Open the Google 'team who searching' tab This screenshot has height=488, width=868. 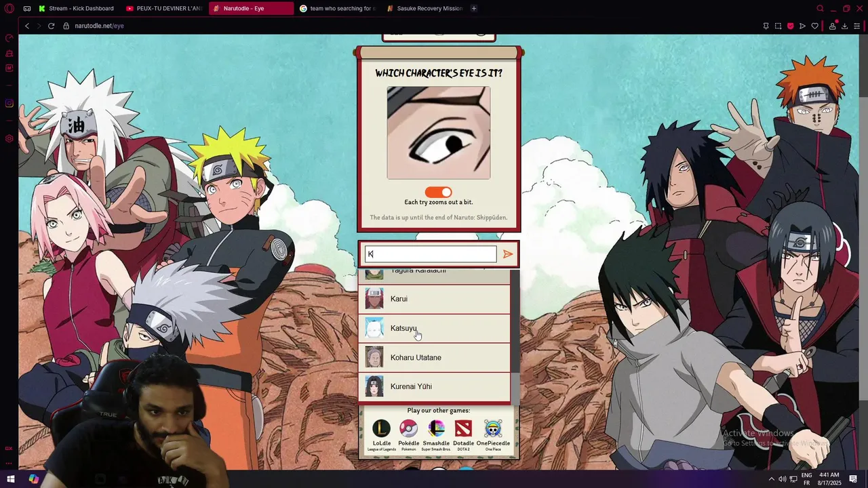click(x=338, y=8)
